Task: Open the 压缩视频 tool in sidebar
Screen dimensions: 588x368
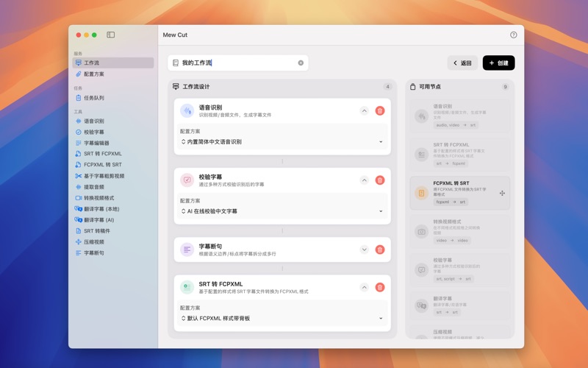Action: point(113,242)
